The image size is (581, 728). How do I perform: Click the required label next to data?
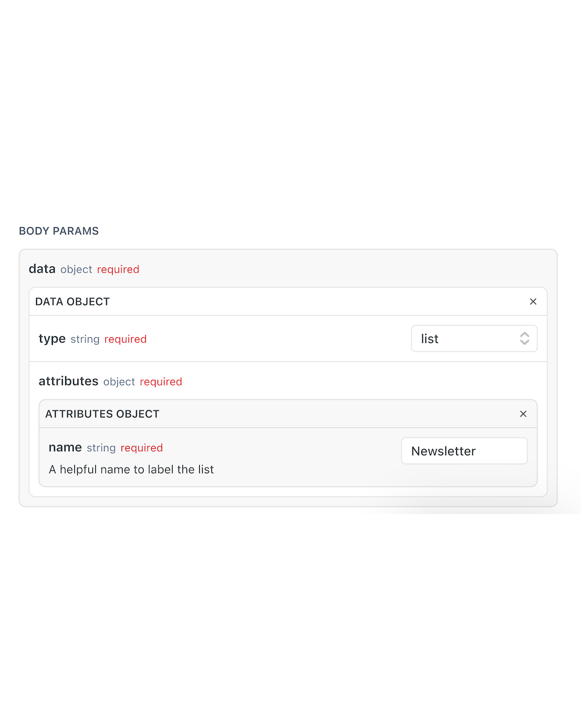point(118,269)
